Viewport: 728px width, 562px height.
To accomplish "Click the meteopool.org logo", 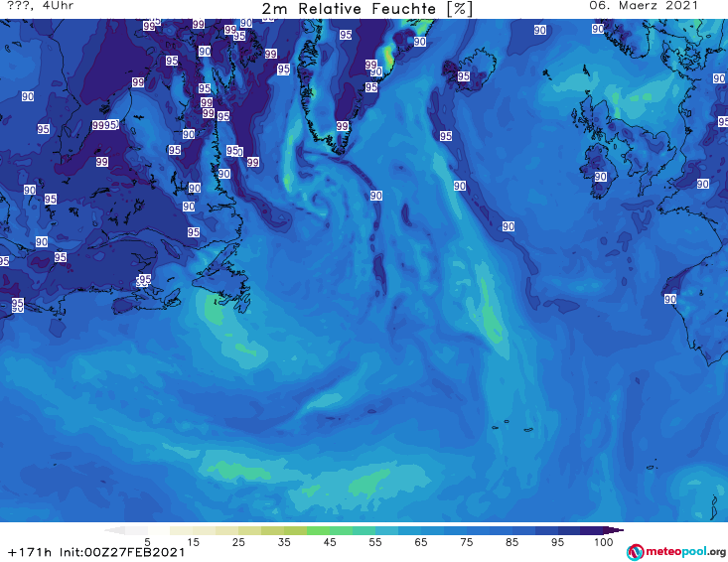I will click(x=676, y=552).
